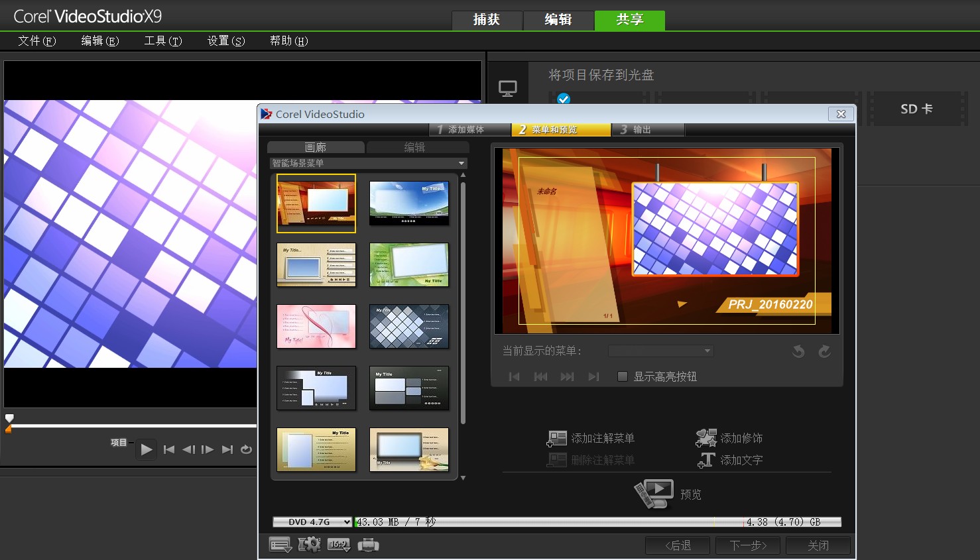The height and width of the screenshot is (560, 980).
Task: Click the undo arrow icon in the dialog
Action: [x=799, y=351]
